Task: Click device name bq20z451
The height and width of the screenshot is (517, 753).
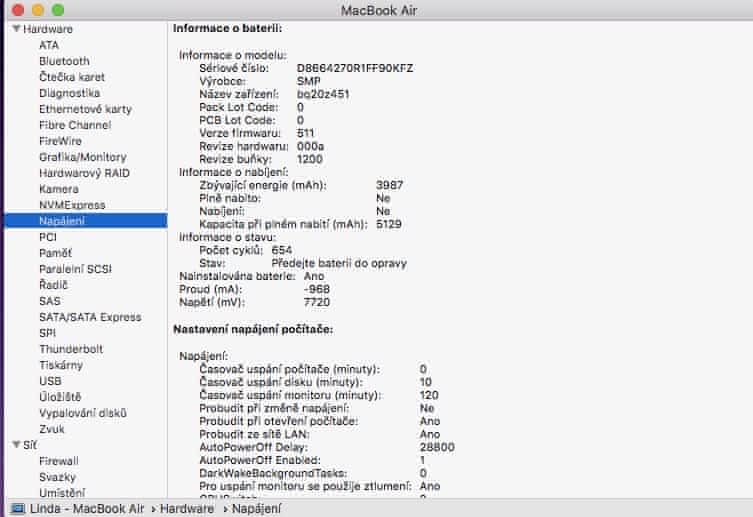Action: pos(323,94)
